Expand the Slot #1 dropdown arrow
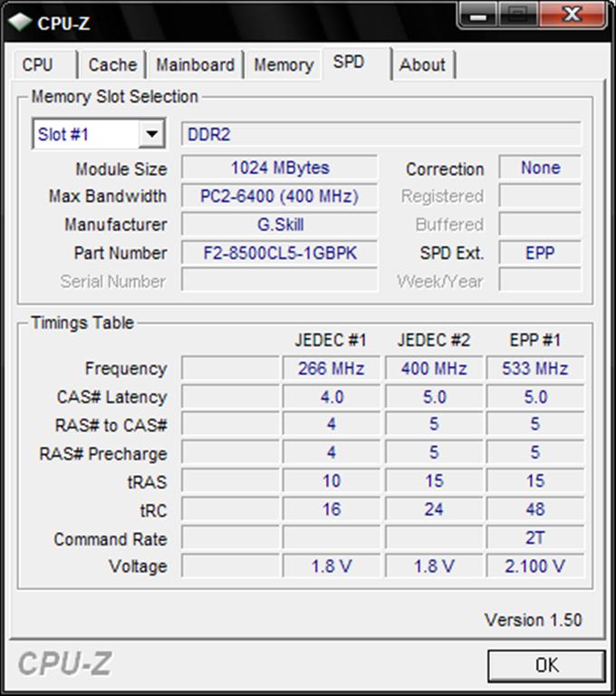The height and width of the screenshot is (696, 616). [152, 133]
